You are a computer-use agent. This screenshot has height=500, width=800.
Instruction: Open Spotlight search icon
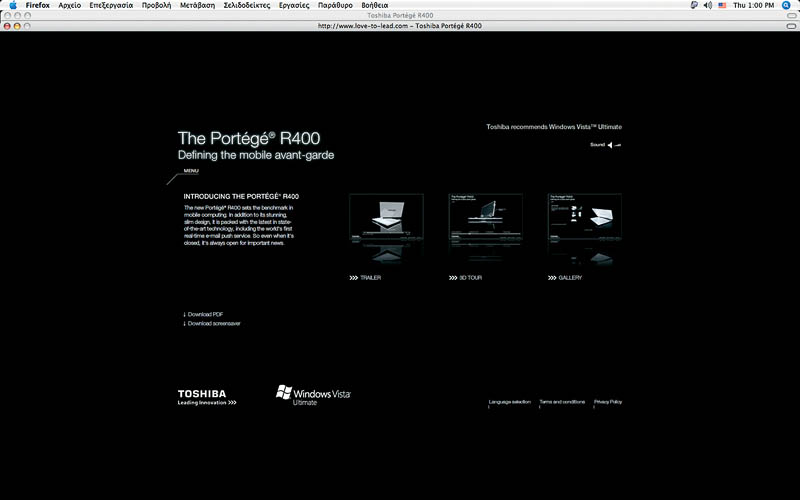(x=786, y=5)
